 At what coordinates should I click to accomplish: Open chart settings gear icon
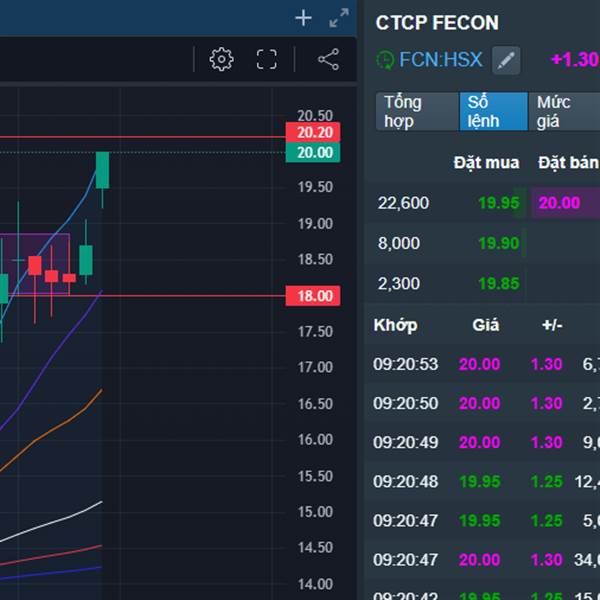click(x=221, y=59)
